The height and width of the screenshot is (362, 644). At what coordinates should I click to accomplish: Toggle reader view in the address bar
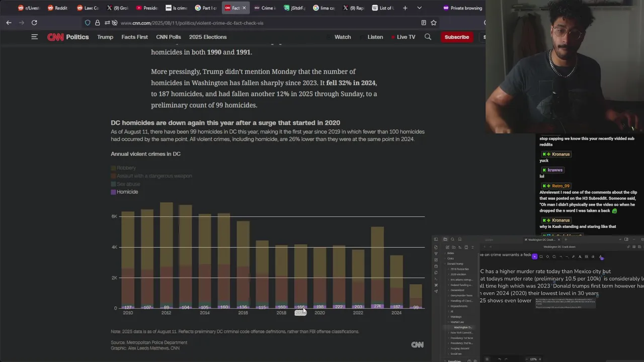[424, 23]
